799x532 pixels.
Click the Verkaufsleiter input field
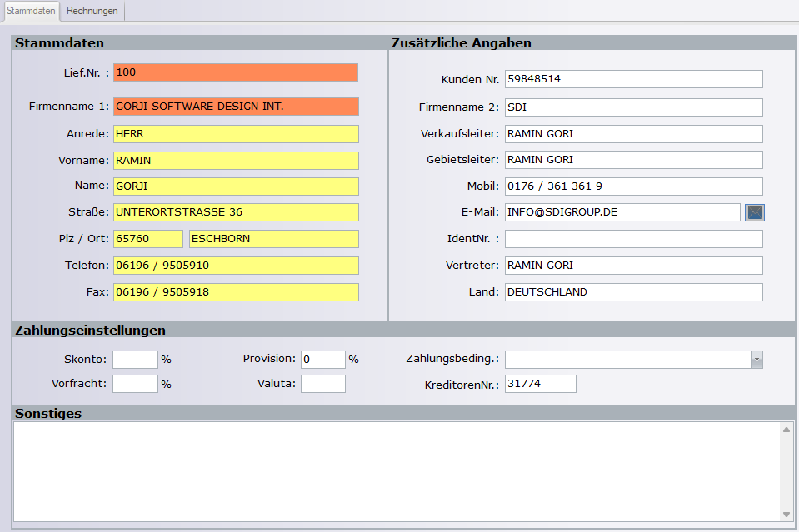click(x=634, y=134)
